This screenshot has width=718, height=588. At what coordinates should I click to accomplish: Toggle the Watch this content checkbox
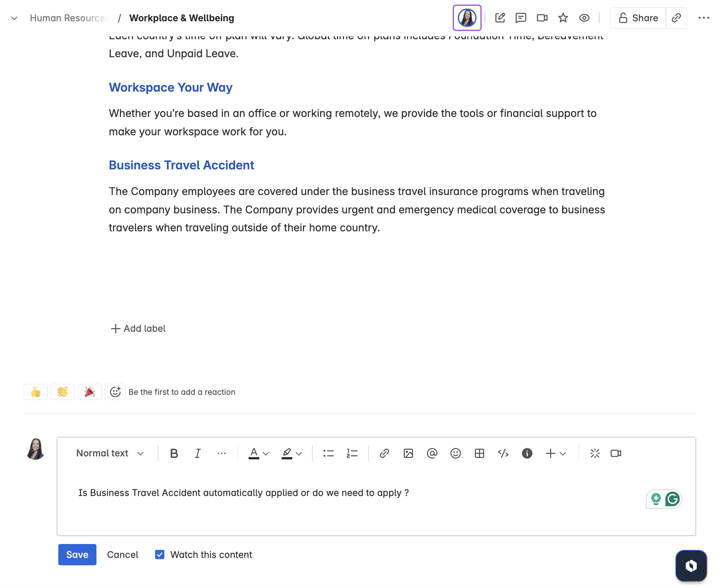(160, 555)
